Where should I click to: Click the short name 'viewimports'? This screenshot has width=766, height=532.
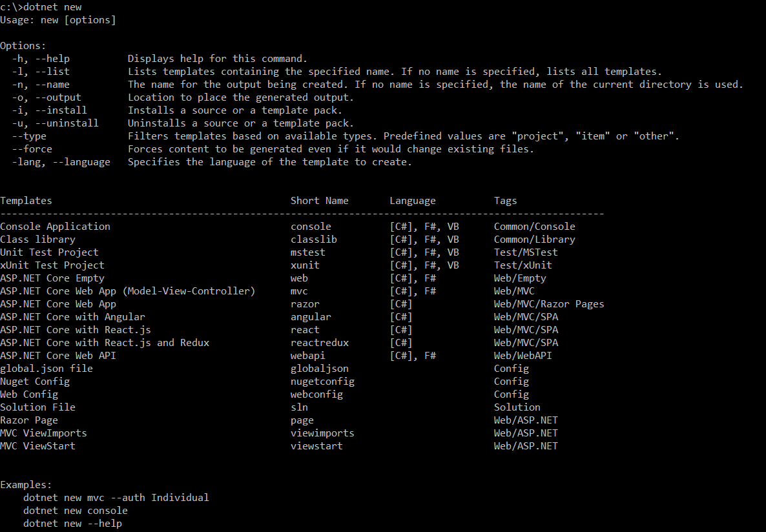tap(322, 433)
